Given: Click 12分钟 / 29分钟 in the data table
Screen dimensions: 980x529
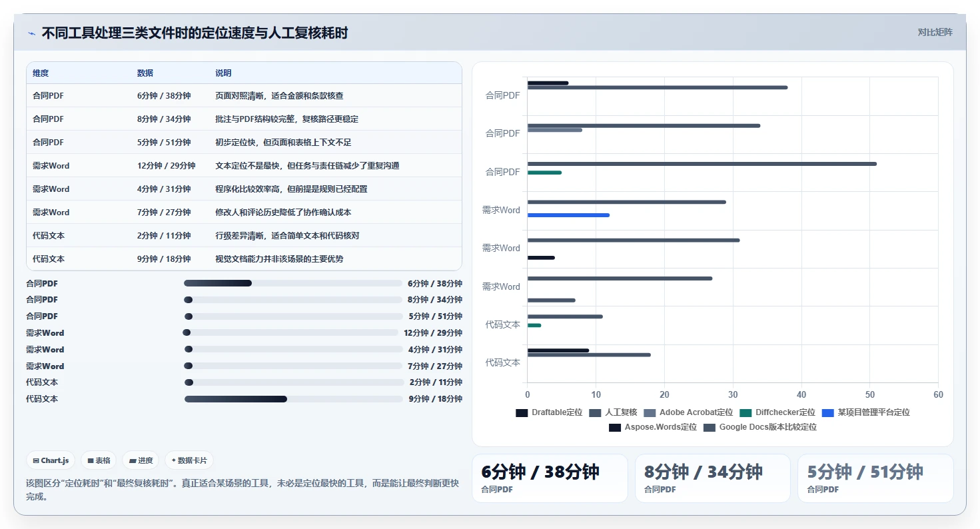Looking at the screenshot, I should pos(167,166).
